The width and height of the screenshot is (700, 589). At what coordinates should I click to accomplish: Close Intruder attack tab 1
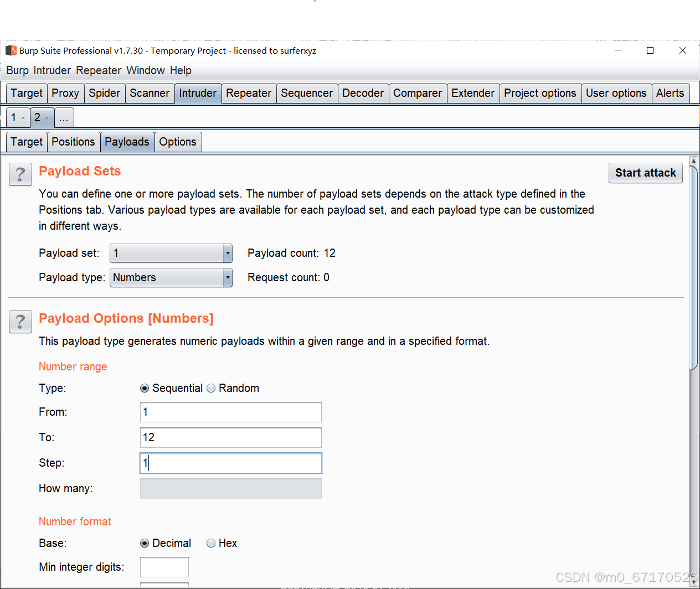point(23,118)
